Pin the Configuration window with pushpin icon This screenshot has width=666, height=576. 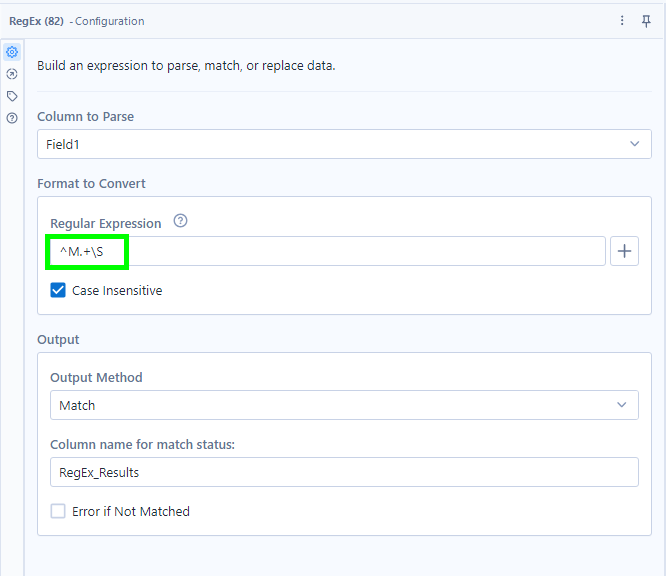[x=646, y=21]
